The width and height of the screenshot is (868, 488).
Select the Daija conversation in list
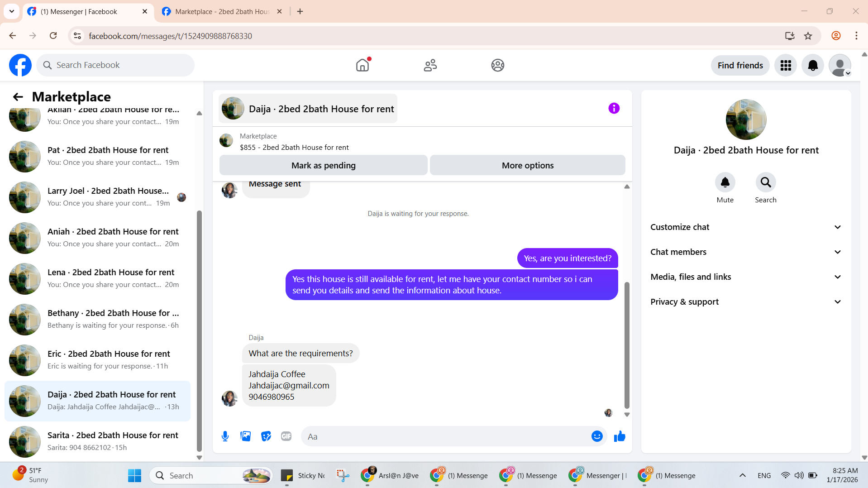tap(97, 401)
